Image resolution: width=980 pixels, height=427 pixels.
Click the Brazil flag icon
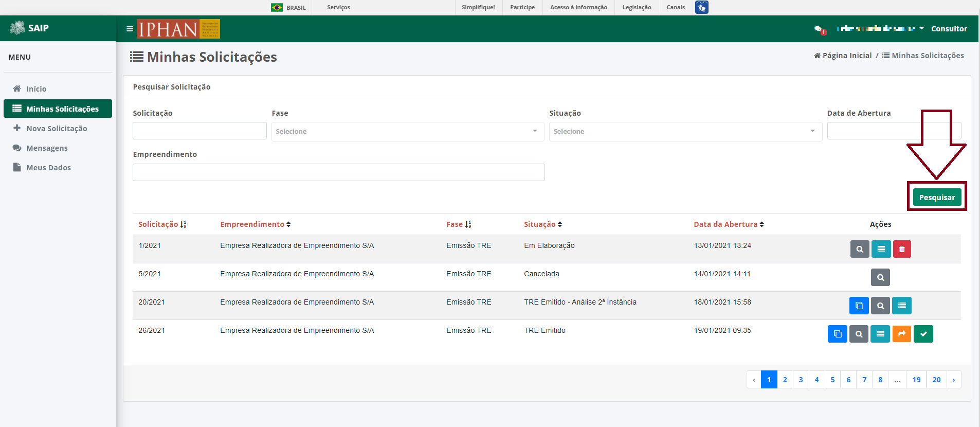tap(277, 7)
